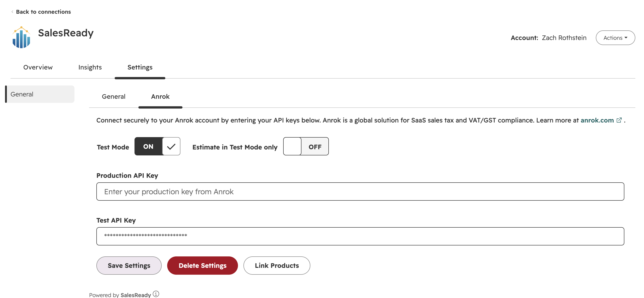Image resolution: width=644 pixels, height=298 pixels.
Task: Switch to the General sub-tab
Action: [x=113, y=97]
